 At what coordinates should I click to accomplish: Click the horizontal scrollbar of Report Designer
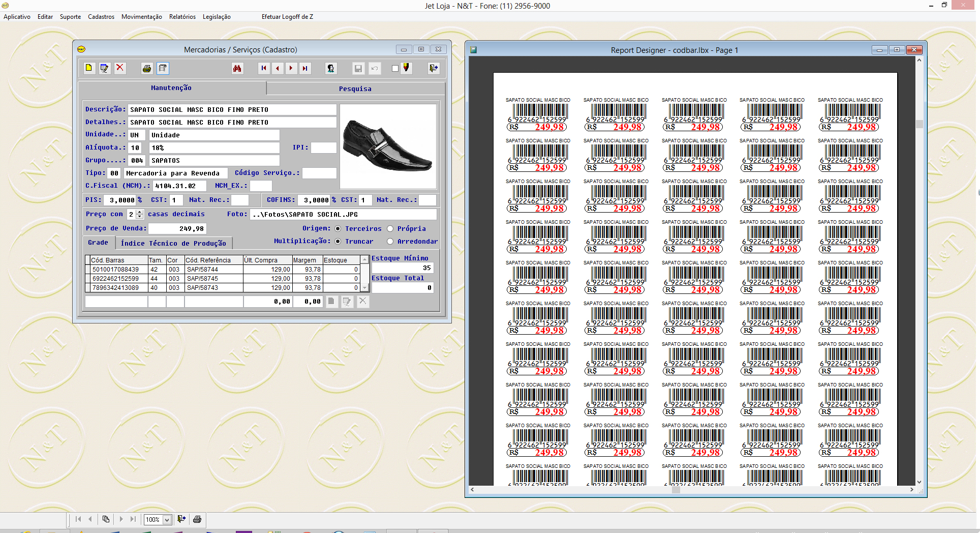[692, 490]
